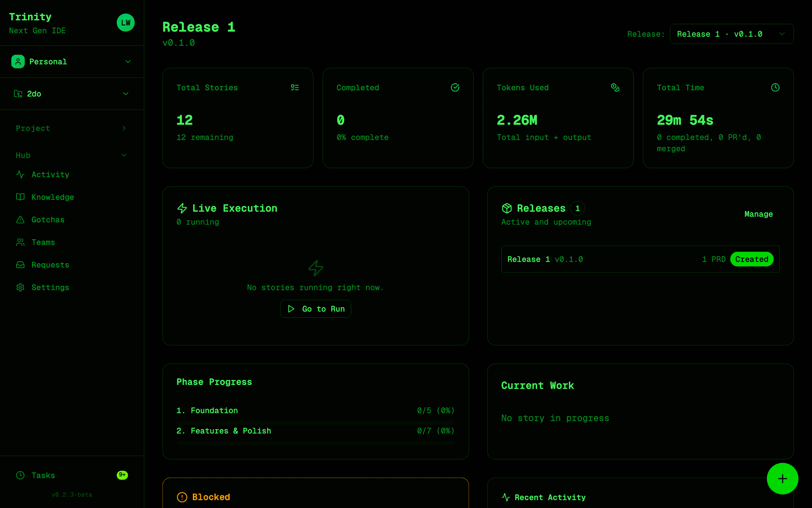
Task: Click the Releases count badge showing 1
Action: point(578,208)
